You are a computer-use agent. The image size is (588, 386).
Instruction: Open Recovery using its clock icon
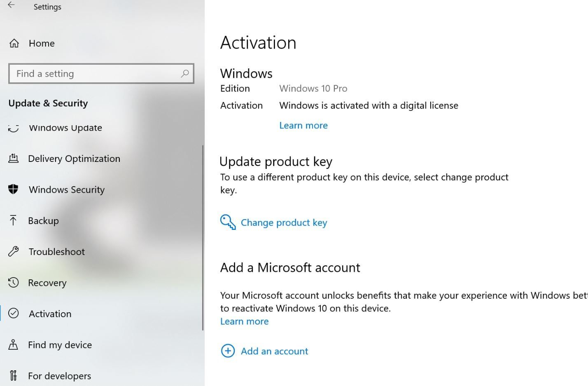[14, 283]
